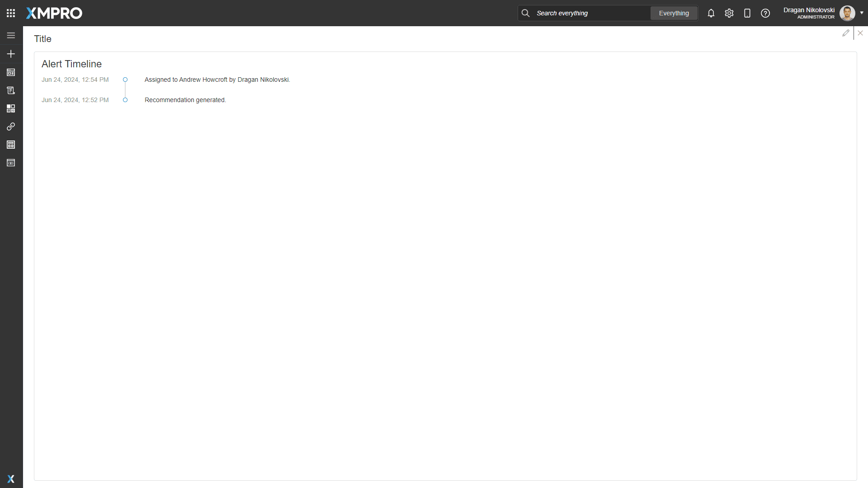Click the 12:54 PM timeline marker dot
This screenshot has width=868, height=488.
tap(125, 80)
